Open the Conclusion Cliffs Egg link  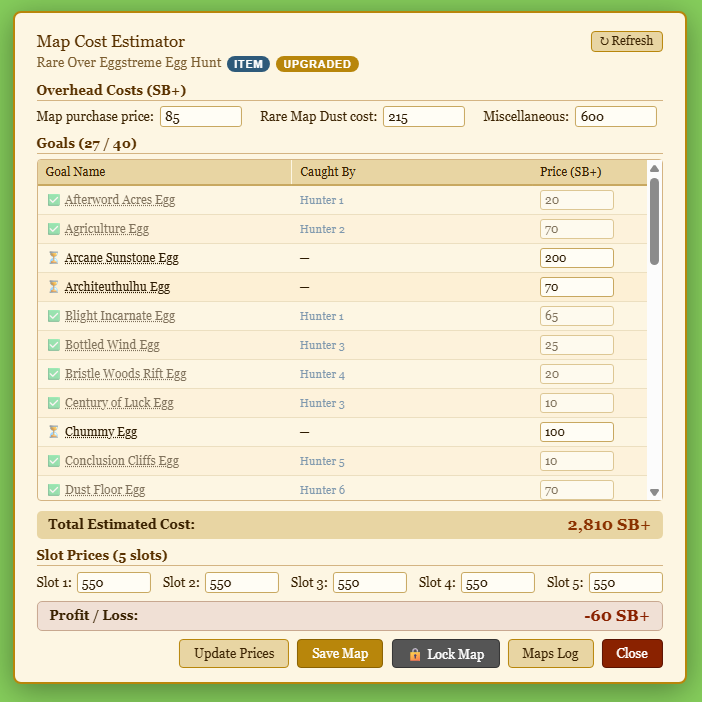[x=122, y=461]
